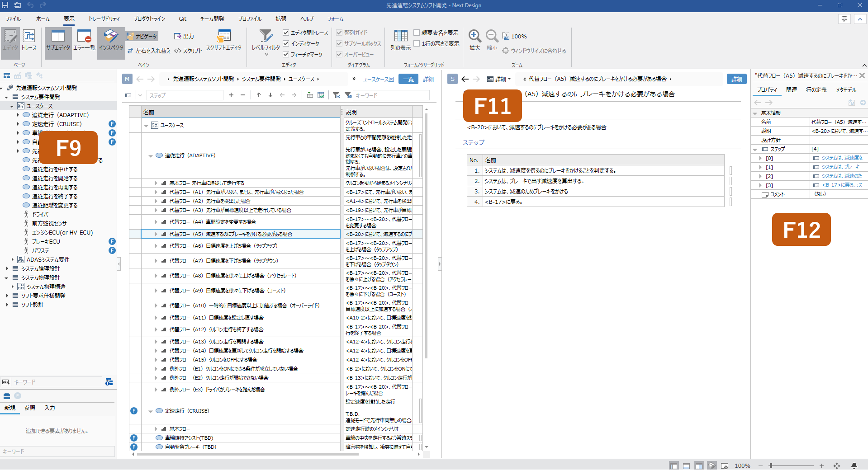The width and height of the screenshot is (868, 470).
Task: Click the notification bell in status bar
Action: click(854, 465)
